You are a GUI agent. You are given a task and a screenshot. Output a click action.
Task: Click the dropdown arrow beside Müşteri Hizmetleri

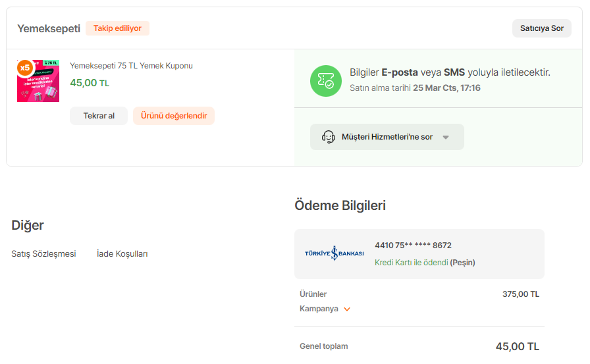(x=446, y=138)
